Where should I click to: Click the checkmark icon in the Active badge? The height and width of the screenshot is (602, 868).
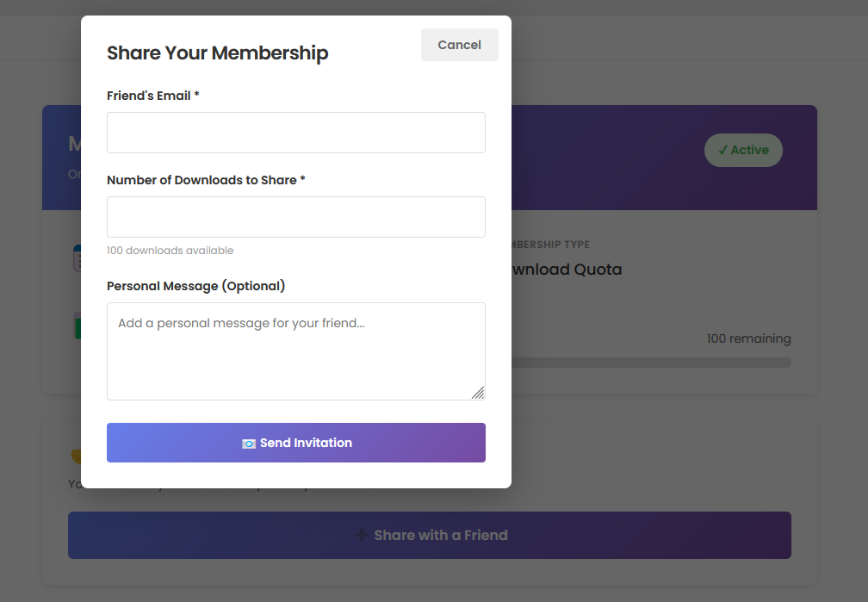[723, 150]
